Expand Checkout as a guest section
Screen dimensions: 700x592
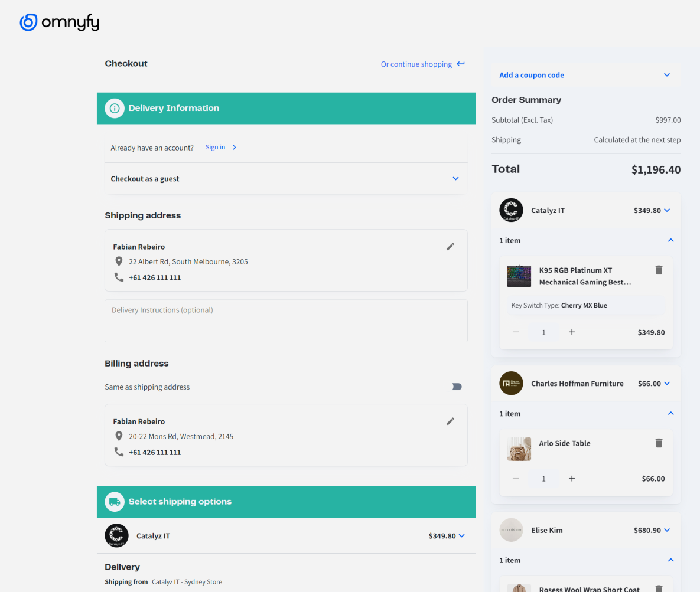(x=456, y=178)
